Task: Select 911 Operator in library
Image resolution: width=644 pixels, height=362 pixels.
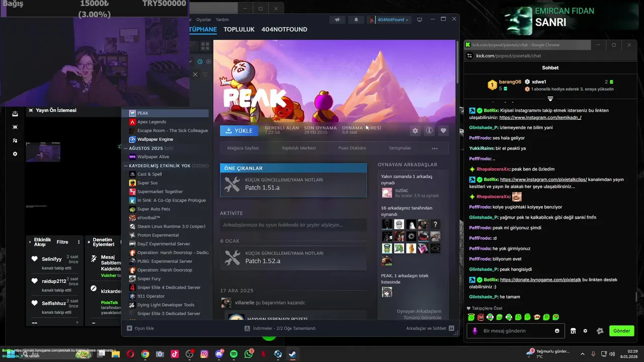Action: (x=166, y=296)
